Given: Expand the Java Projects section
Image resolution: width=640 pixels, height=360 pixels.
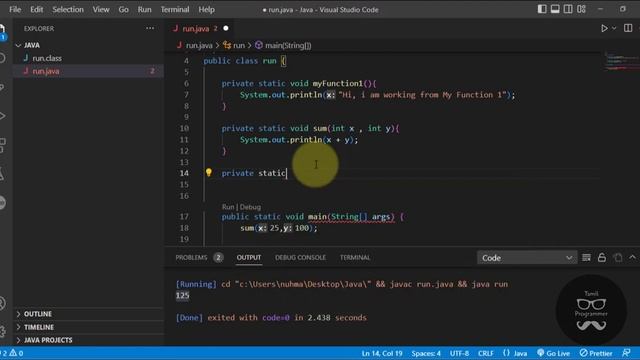Looking at the screenshot, I should coord(48,340).
